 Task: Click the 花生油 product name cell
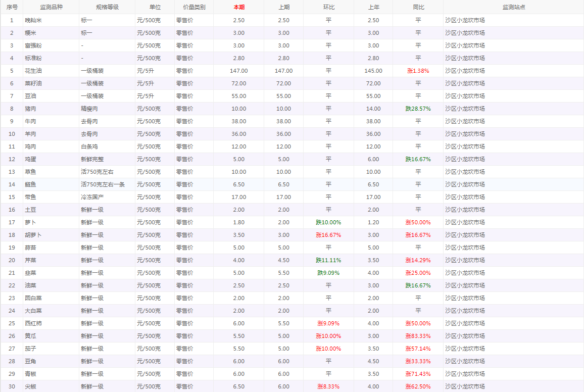coord(33,71)
